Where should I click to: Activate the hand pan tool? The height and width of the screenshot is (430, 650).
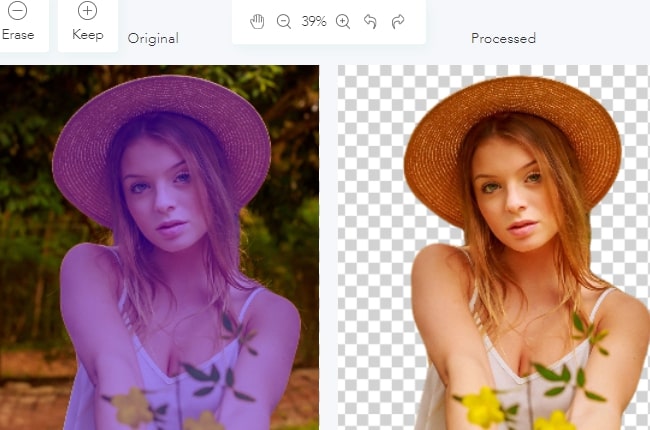(257, 21)
